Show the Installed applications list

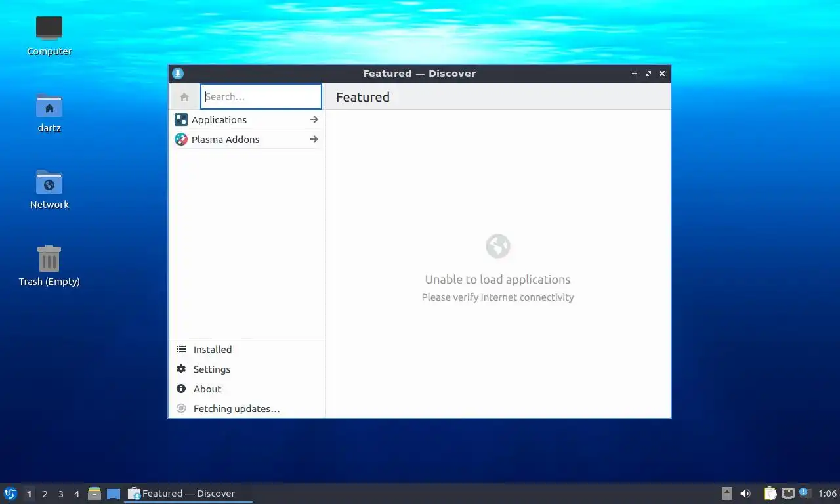point(247,349)
